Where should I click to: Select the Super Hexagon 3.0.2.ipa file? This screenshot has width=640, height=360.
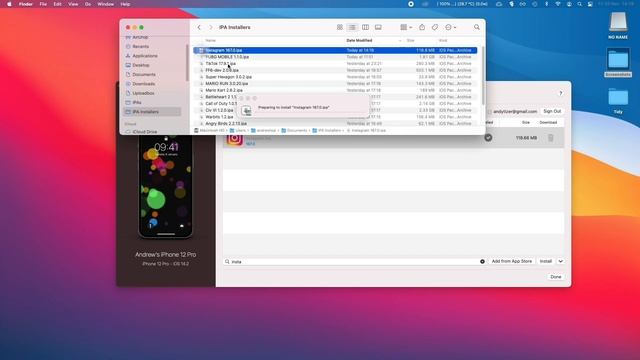(229, 77)
